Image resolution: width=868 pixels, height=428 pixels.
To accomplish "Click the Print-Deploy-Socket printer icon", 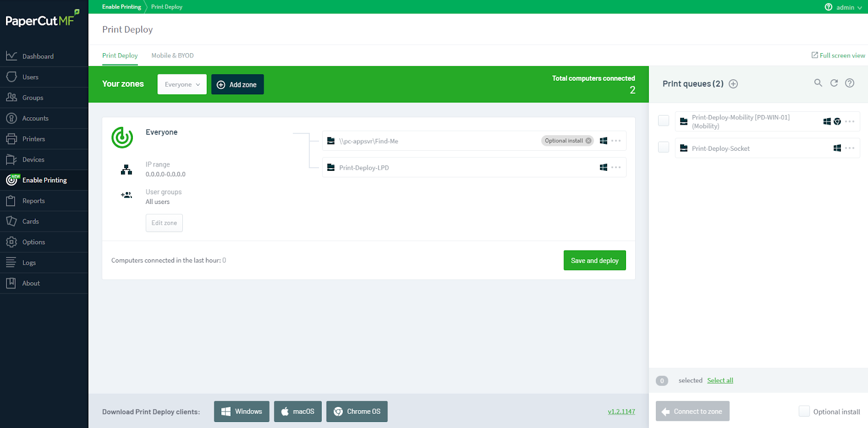I will click(x=684, y=148).
